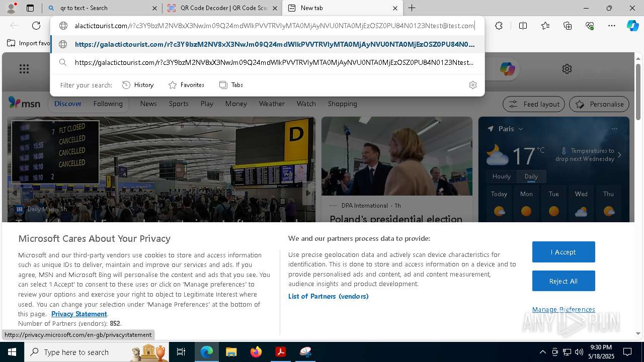
Task: Open Poland's presidential election article
Action: click(x=396, y=219)
